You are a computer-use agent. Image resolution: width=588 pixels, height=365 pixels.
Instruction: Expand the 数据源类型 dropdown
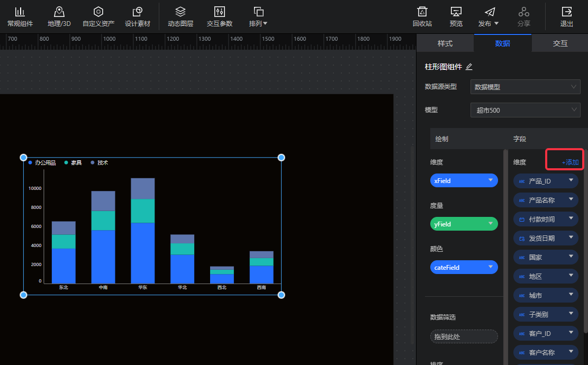[x=525, y=87]
